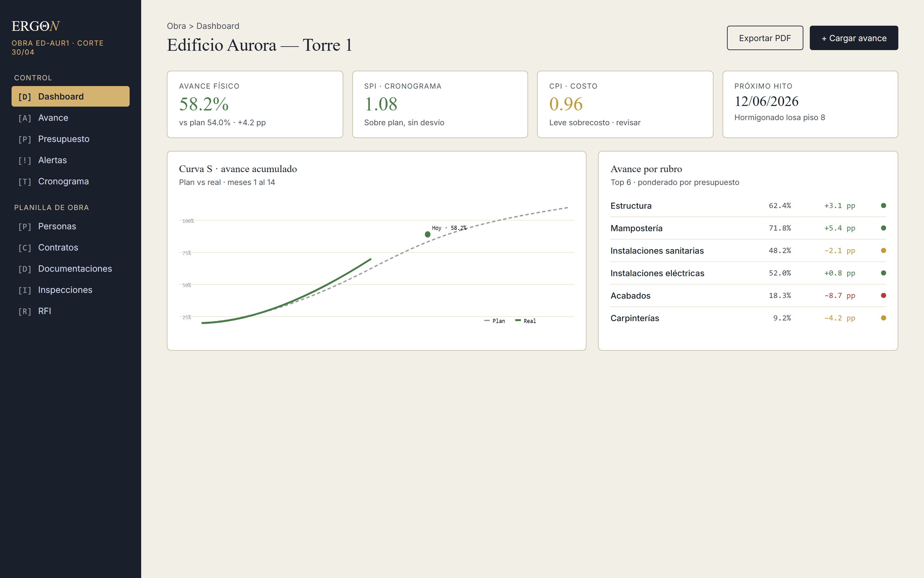Image resolution: width=924 pixels, height=578 pixels.
Task: Open RFI in sidebar
Action: pyautogui.click(x=70, y=311)
